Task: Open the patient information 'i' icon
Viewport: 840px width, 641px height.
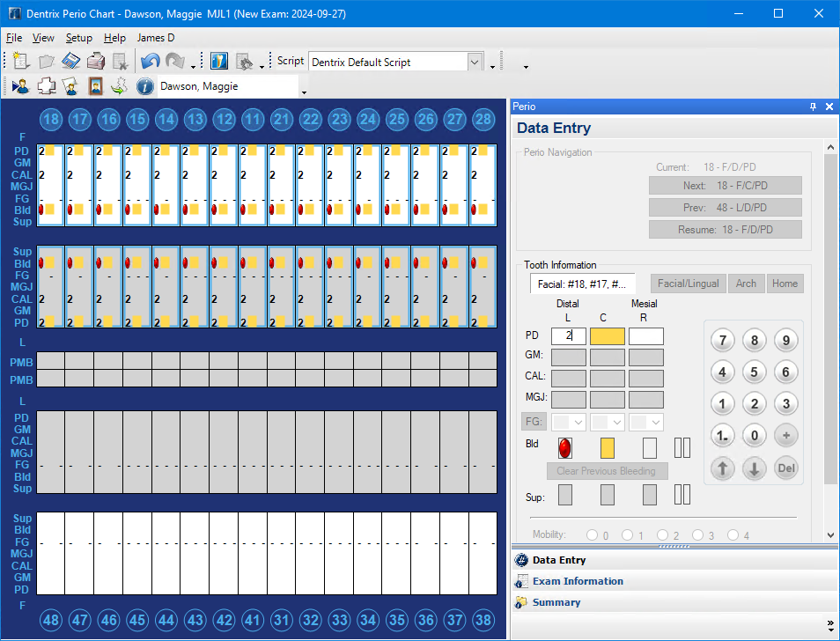Action: pyautogui.click(x=145, y=86)
